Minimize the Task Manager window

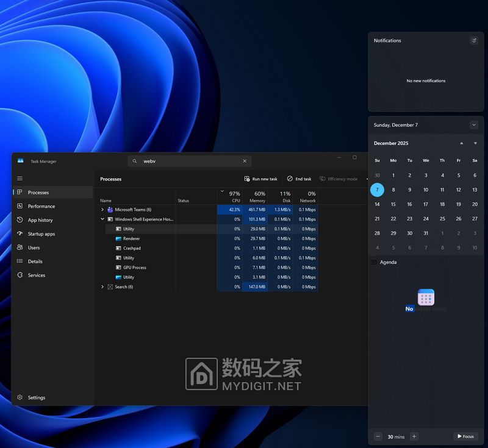click(x=339, y=157)
